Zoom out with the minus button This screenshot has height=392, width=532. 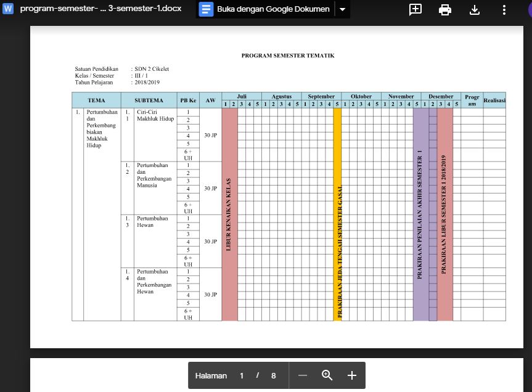[x=303, y=375]
